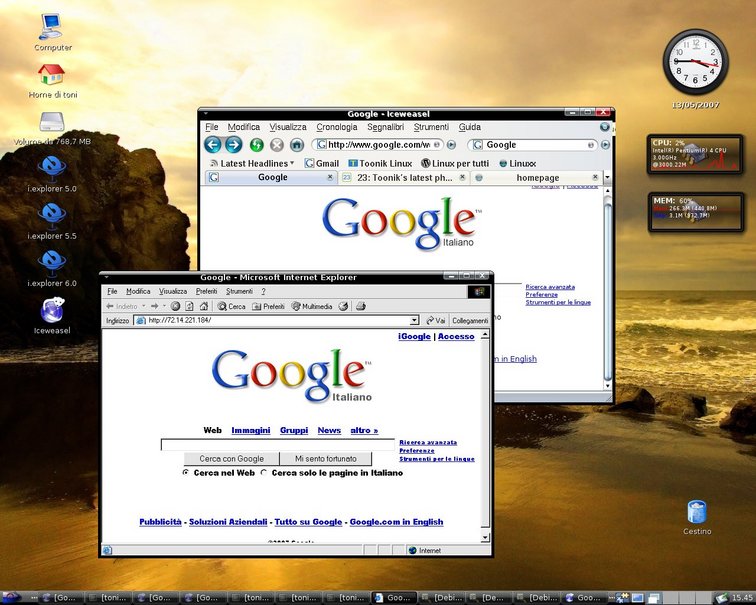
Task: Open the Cestino trash icon
Action: [x=697, y=517]
